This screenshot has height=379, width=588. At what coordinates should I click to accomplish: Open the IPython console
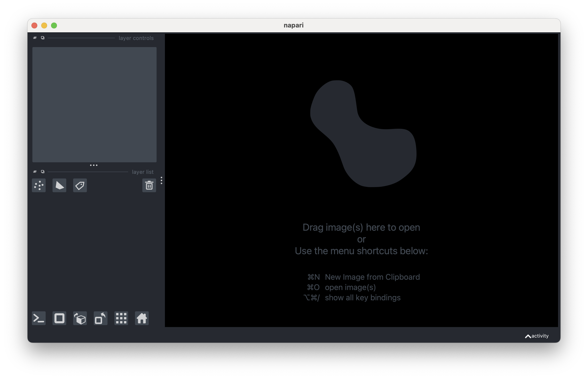39,318
